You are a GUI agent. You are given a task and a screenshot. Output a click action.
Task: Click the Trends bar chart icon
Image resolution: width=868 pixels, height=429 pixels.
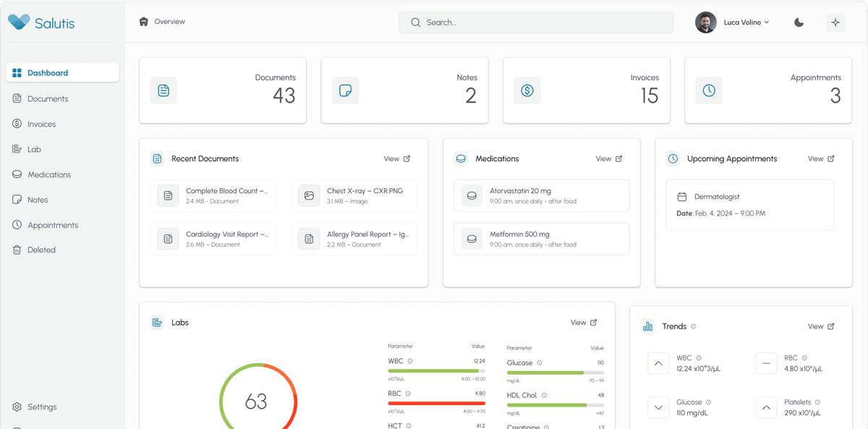click(647, 326)
